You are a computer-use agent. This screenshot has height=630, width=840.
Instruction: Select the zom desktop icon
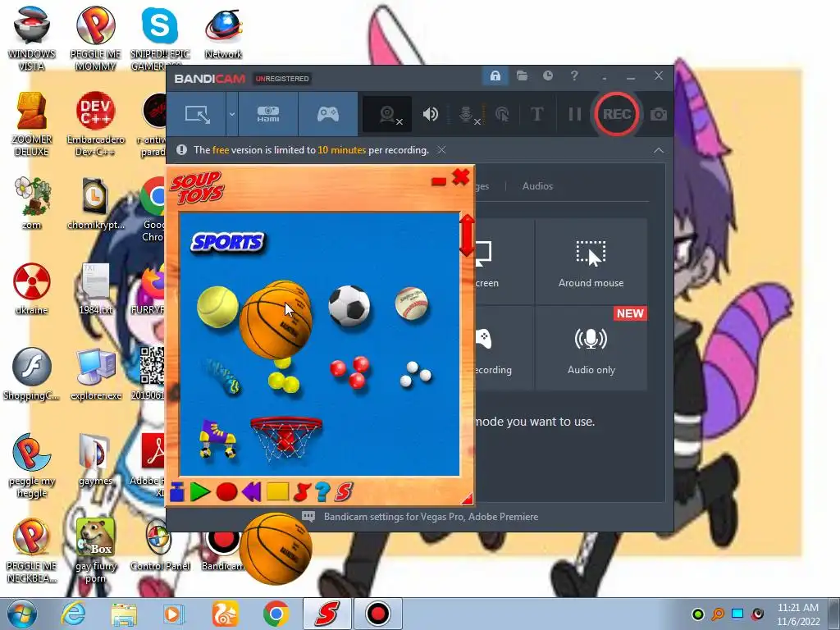[32, 203]
